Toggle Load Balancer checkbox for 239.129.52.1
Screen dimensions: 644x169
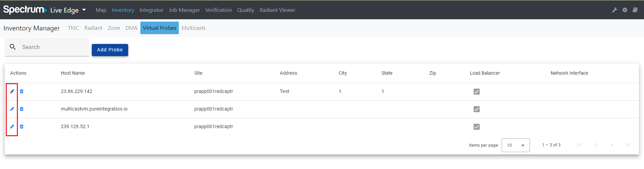point(477,127)
